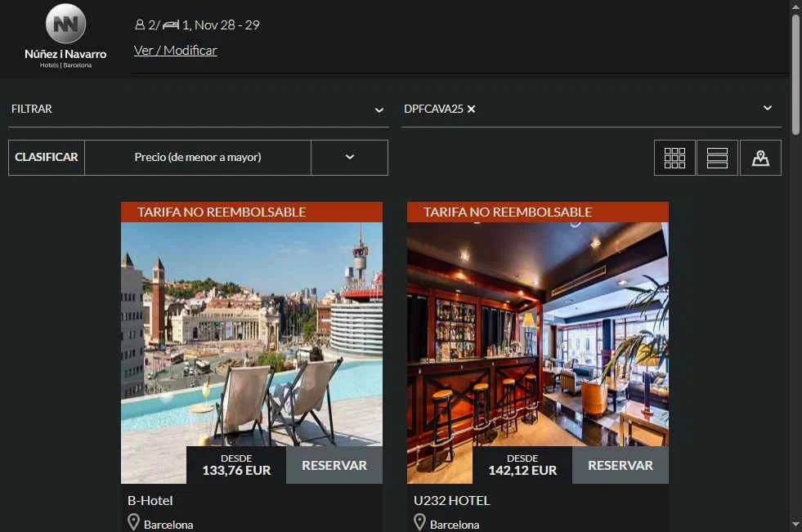Click the U232 TARIFA NO REEMBOLSABLE banner
The width and height of the screenshot is (802, 532).
[x=538, y=212]
